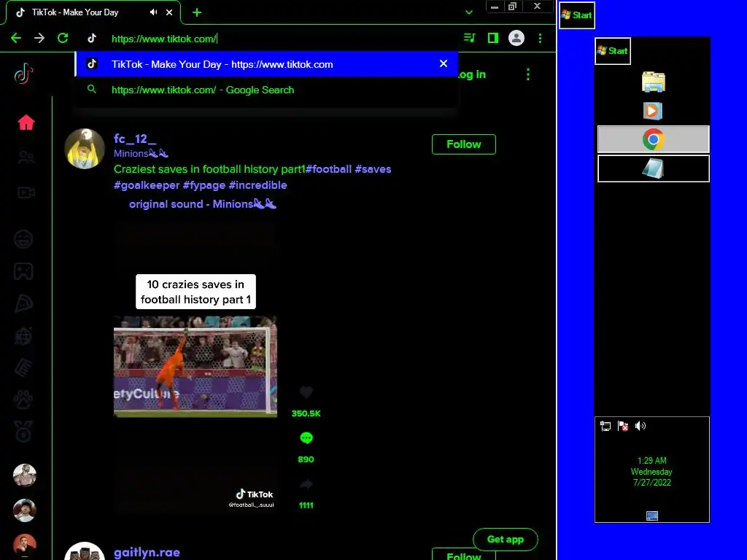Click the #goalkeeper hashtag
The width and height of the screenshot is (747, 560).
[147, 185]
